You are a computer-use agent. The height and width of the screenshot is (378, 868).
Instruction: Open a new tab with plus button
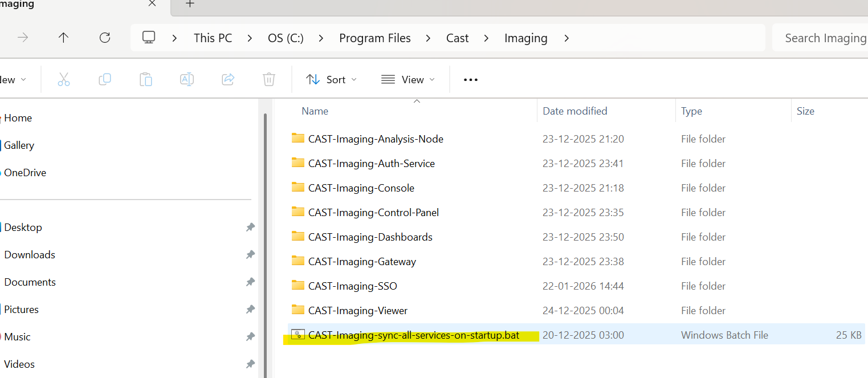[x=190, y=4]
